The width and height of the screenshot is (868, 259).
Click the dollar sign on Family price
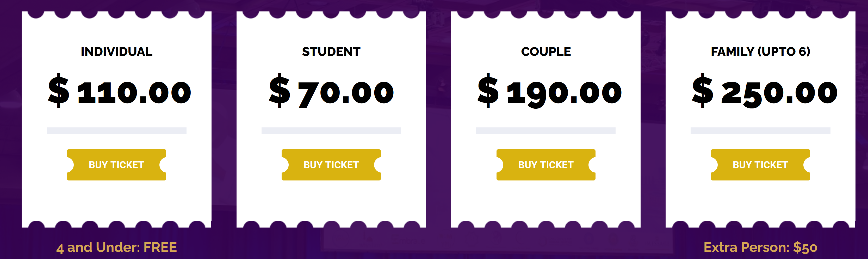[702, 90]
